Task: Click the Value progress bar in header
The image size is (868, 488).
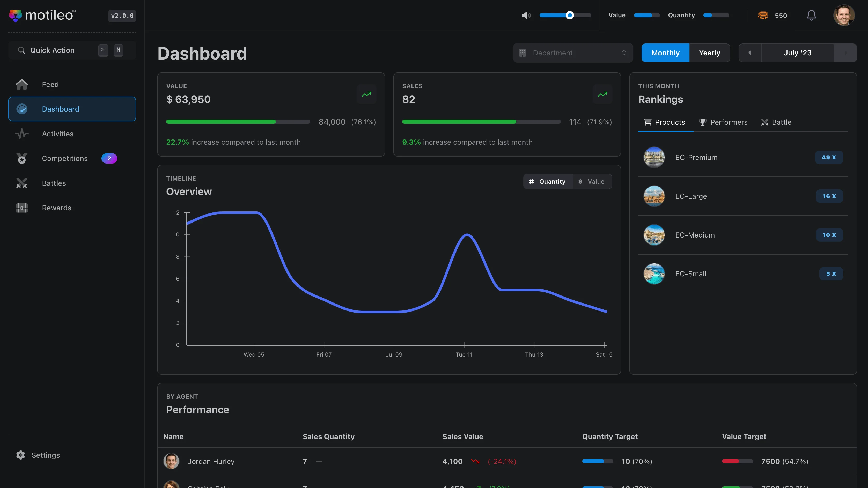Action: point(647,15)
